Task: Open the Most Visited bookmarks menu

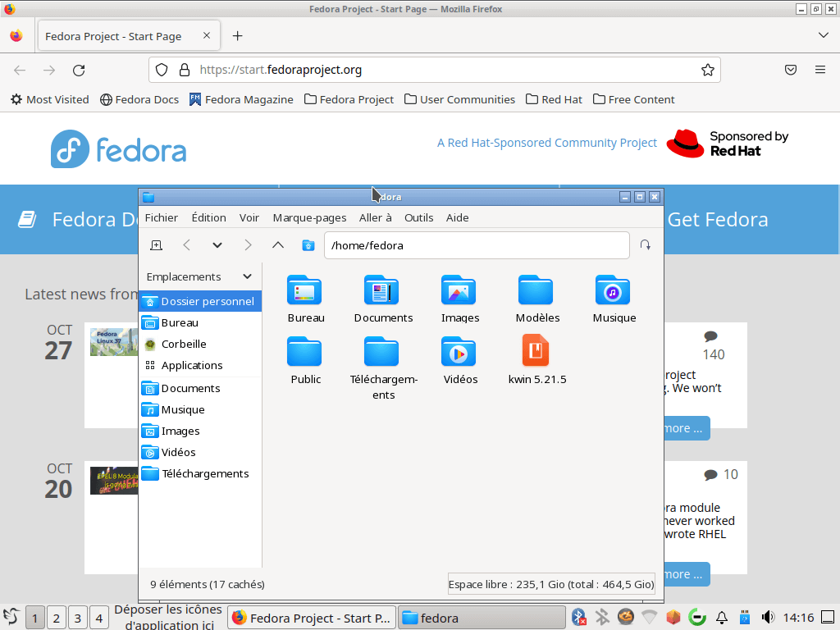Action: point(50,99)
